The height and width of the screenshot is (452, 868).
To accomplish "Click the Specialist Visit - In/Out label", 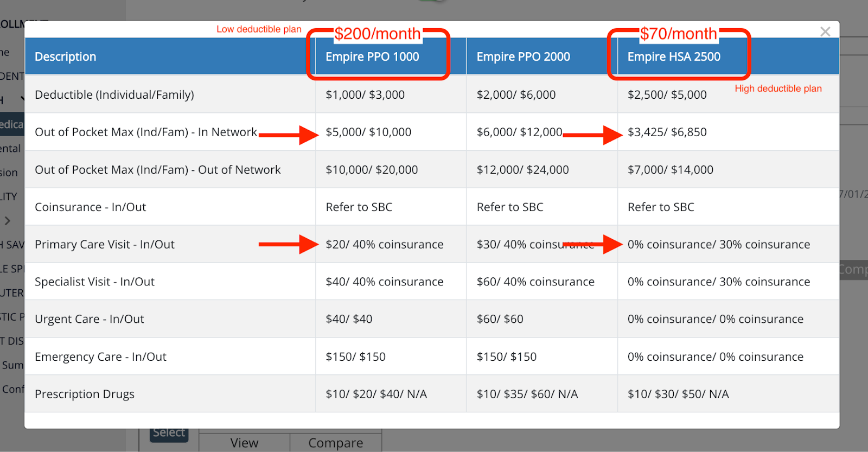I will point(95,282).
